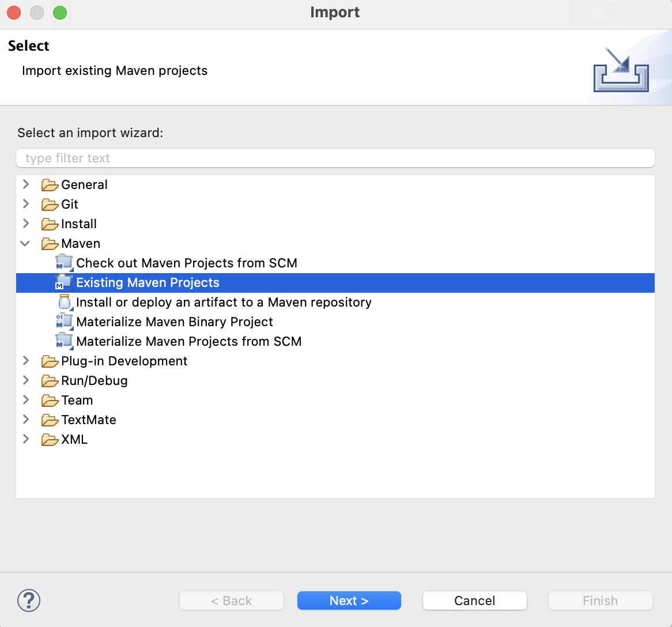The width and height of the screenshot is (672, 627).
Task: Expand the General category
Action: [25, 184]
